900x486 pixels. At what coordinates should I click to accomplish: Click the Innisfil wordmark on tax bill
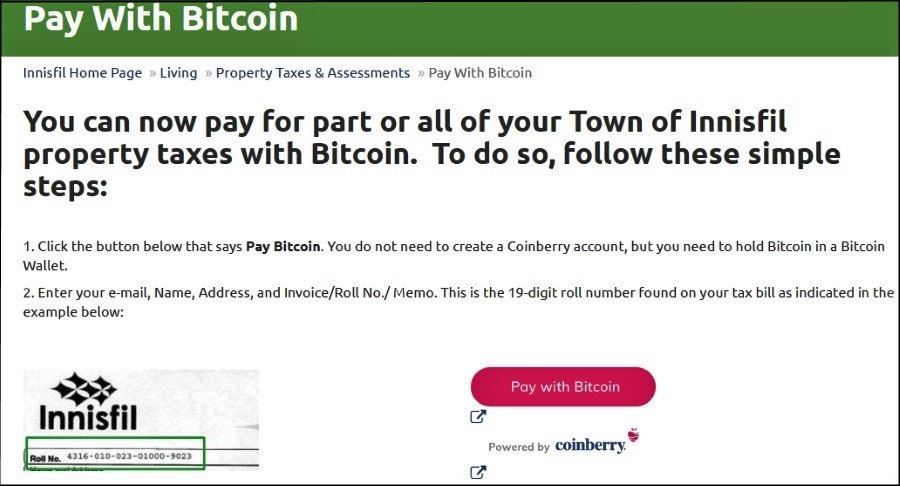tap(88, 418)
